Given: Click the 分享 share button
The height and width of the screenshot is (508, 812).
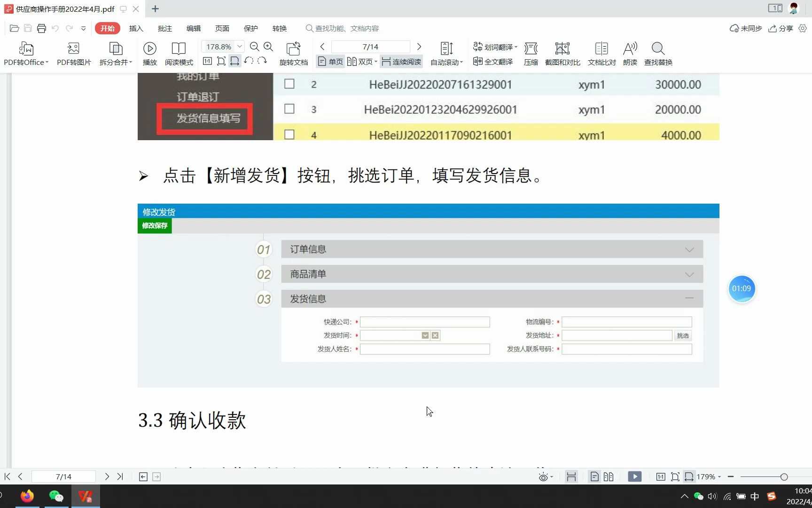Looking at the screenshot, I should (780, 28).
